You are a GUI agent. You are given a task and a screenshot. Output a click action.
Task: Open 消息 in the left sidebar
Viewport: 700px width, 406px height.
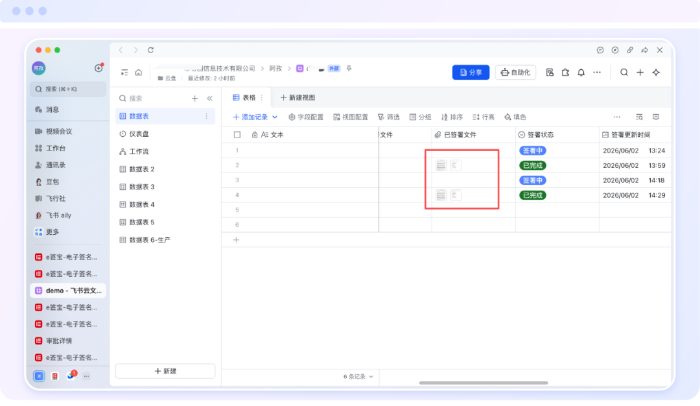click(x=52, y=109)
